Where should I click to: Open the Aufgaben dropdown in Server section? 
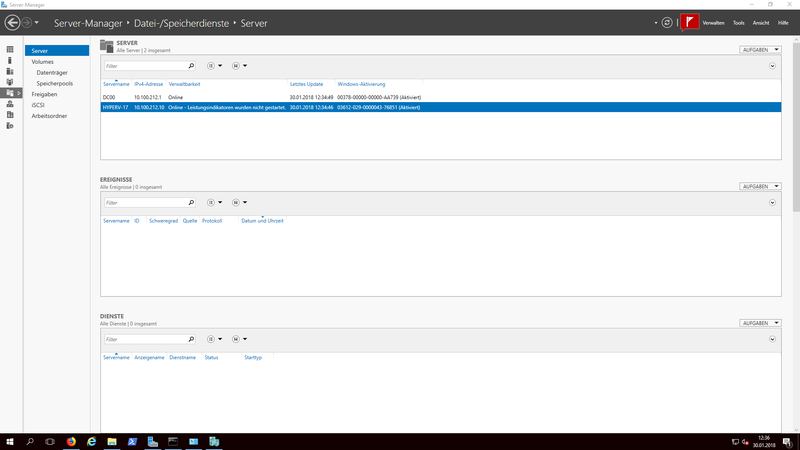click(760, 49)
